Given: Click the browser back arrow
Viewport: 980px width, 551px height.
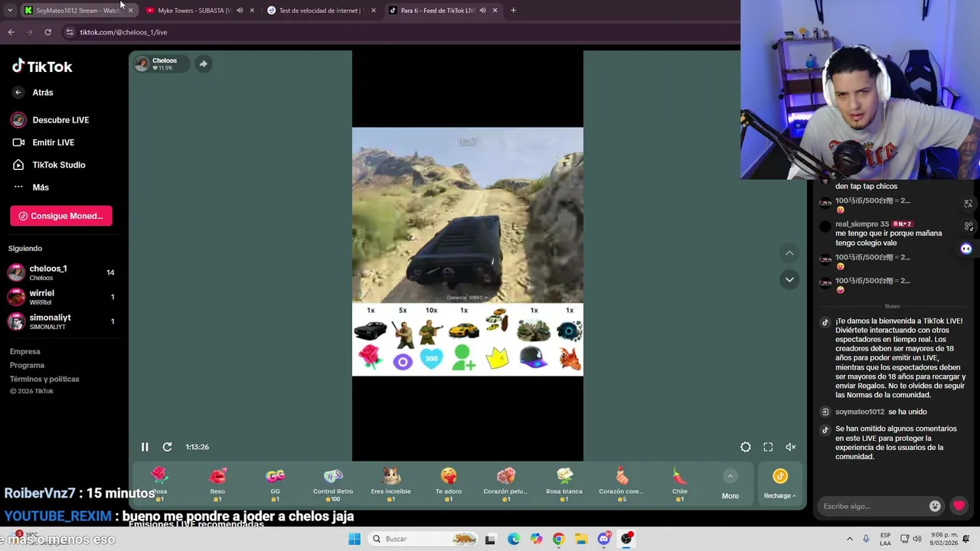Looking at the screenshot, I should (11, 32).
